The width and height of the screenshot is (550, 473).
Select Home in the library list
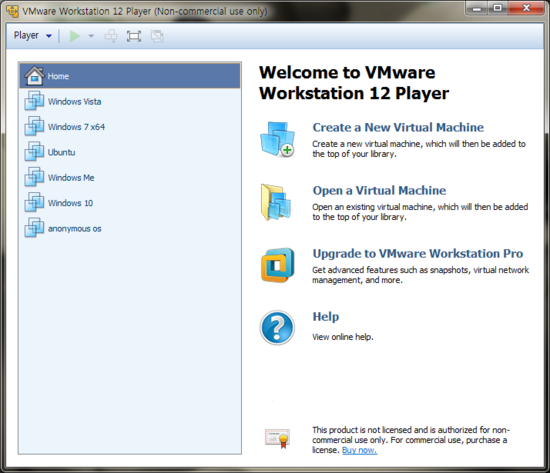(130, 76)
